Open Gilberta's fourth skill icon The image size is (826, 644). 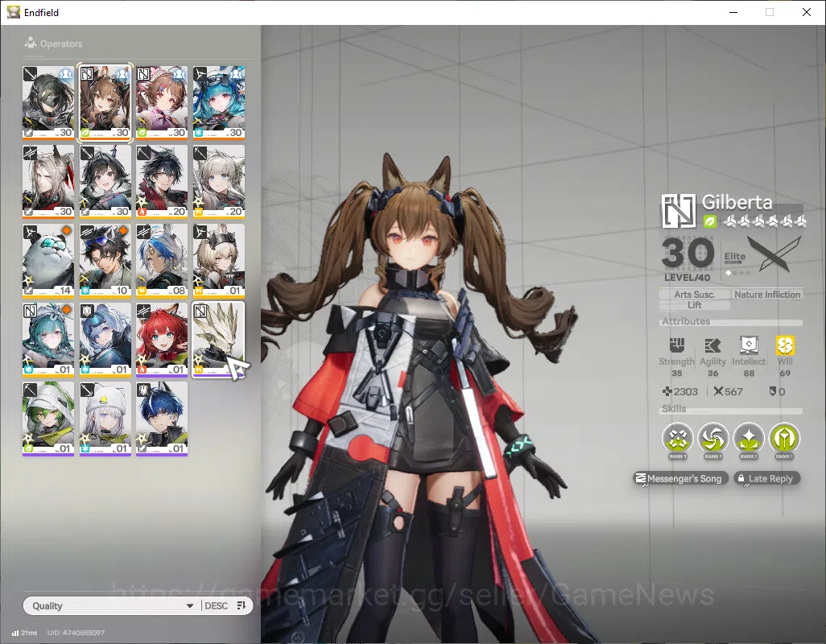(784, 438)
